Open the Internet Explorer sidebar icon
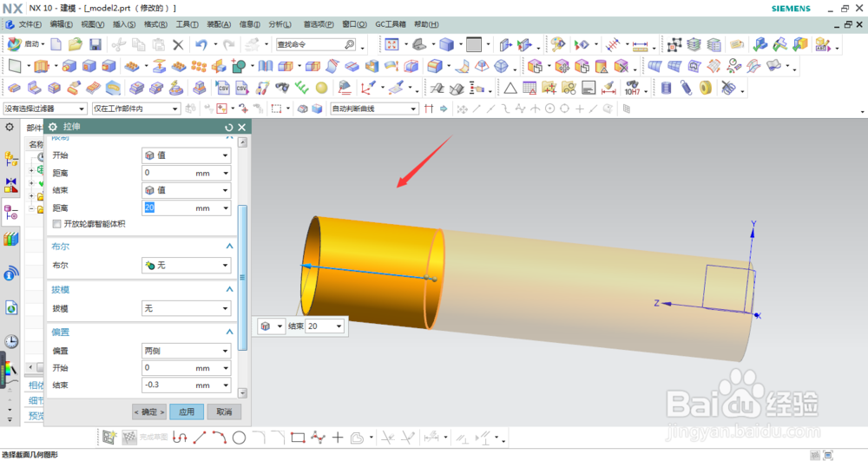The height and width of the screenshot is (461, 868). coord(11,307)
